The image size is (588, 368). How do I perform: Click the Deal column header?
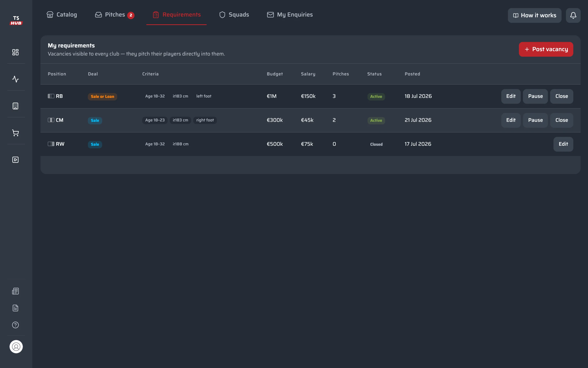click(x=93, y=74)
